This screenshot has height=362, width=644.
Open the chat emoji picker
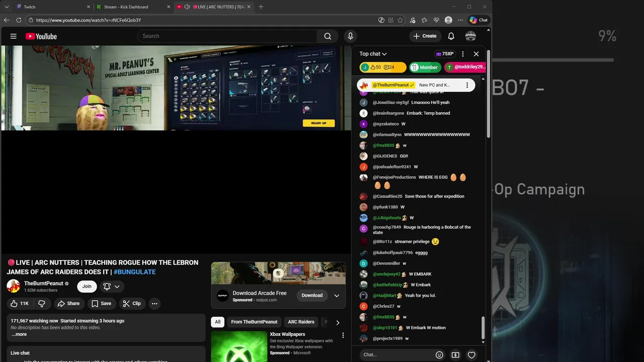pos(439,354)
